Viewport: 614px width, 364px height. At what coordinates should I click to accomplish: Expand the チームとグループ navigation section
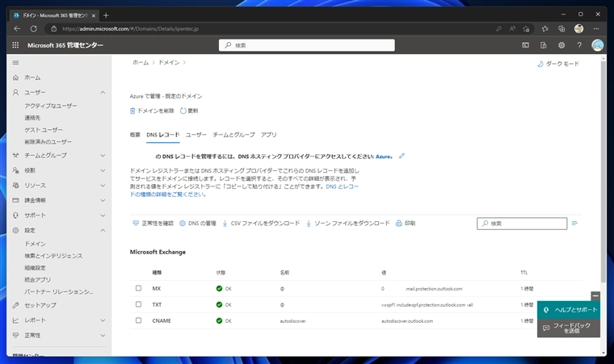(x=103, y=156)
